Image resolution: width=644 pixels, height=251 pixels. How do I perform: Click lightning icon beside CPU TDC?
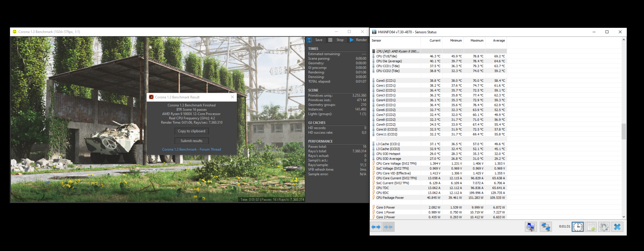(373, 188)
